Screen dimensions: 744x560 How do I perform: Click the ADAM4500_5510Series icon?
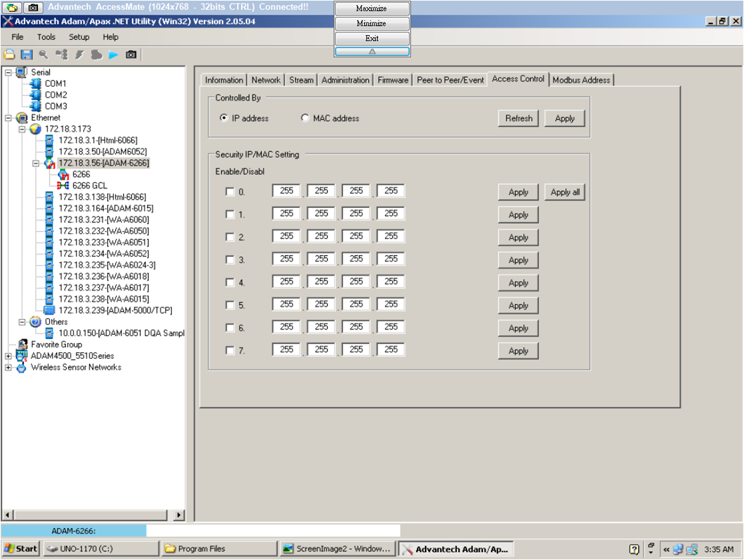click(x=22, y=356)
